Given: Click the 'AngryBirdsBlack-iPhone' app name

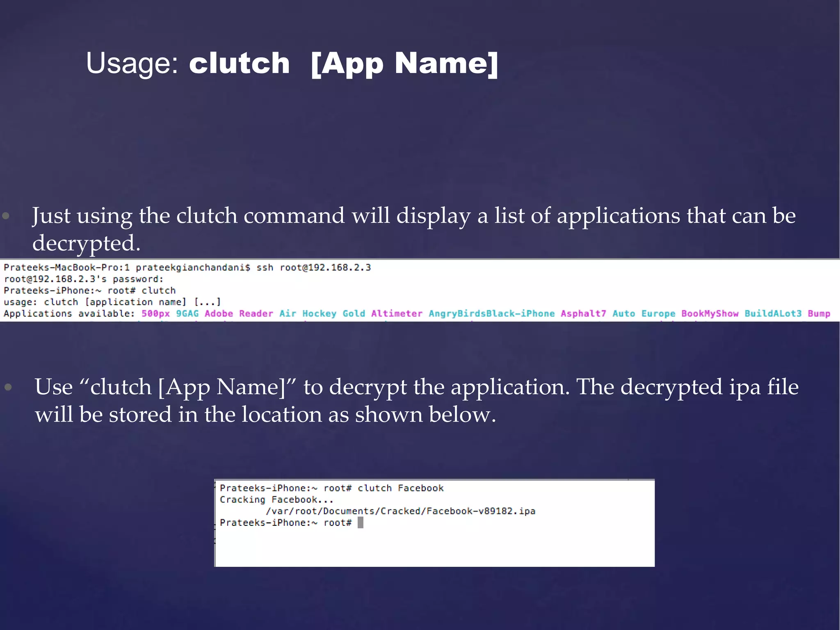Looking at the screenshot, I should coord(491,314).
